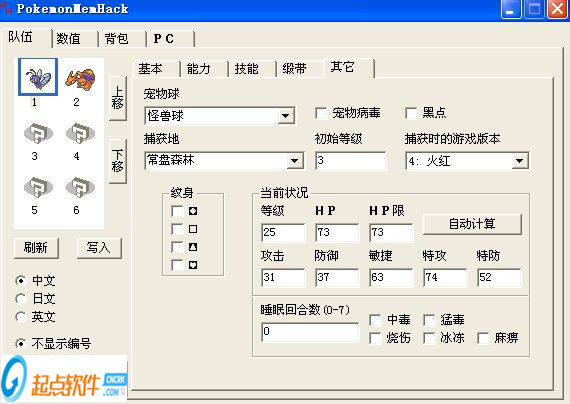Close the PokemonMemHack window
Image resolution: width=570 pixels, height=404 pixels.
pyautogui.click(x=557, y=9)
